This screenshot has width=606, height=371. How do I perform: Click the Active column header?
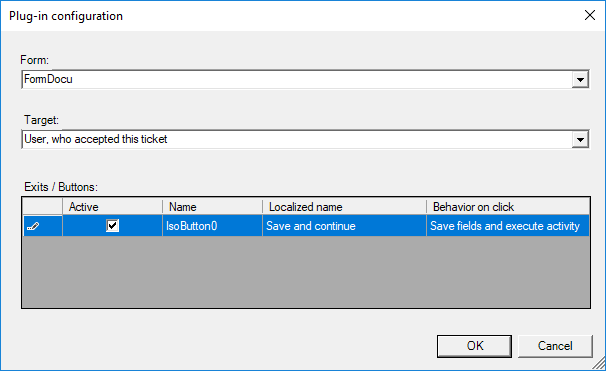pyautogui.click(x=112, y=207)
